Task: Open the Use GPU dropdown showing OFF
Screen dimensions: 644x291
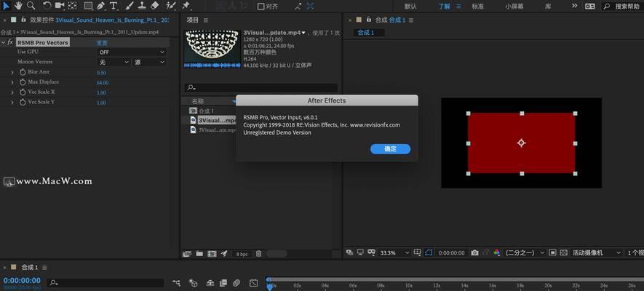Action: pos(132,52)
